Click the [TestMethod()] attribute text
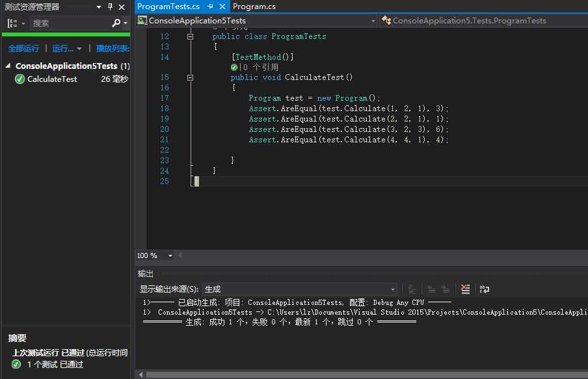 [x=263, y=57]
